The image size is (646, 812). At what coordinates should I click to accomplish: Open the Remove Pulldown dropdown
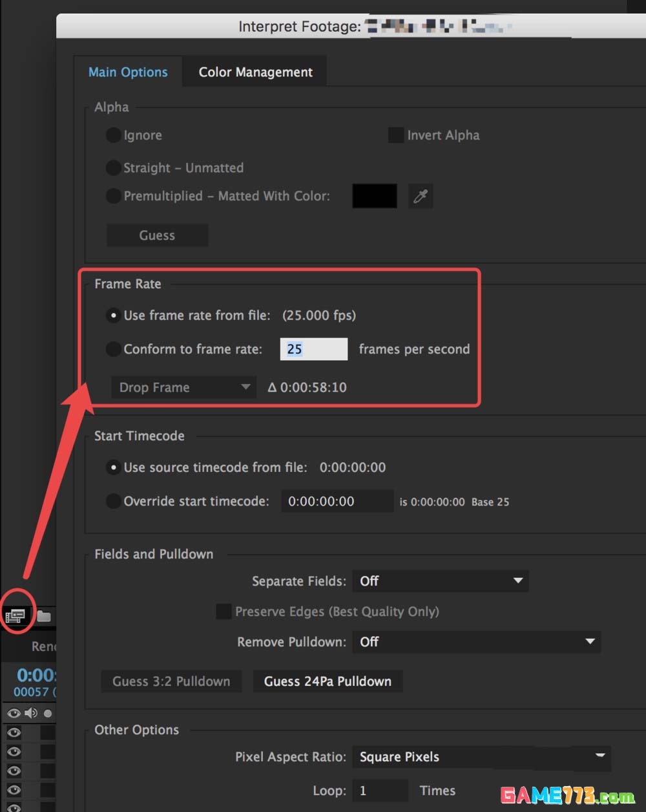(476, 642)
